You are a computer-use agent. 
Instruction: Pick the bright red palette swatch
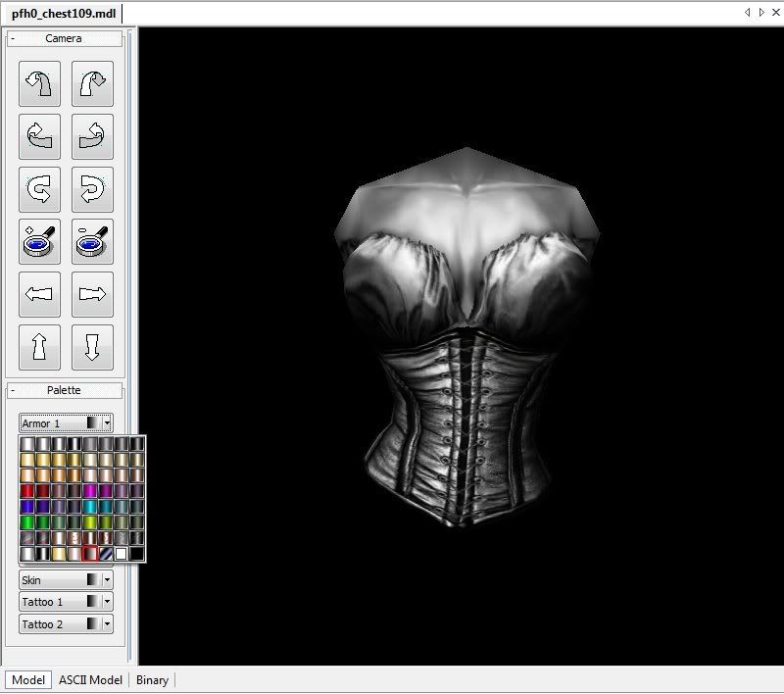tap(27, 490)
